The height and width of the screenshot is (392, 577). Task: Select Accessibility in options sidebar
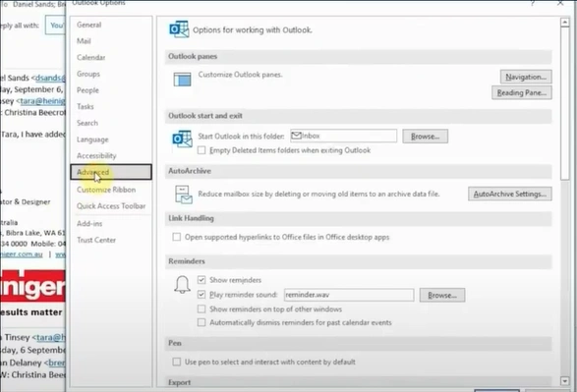(111, 155)
